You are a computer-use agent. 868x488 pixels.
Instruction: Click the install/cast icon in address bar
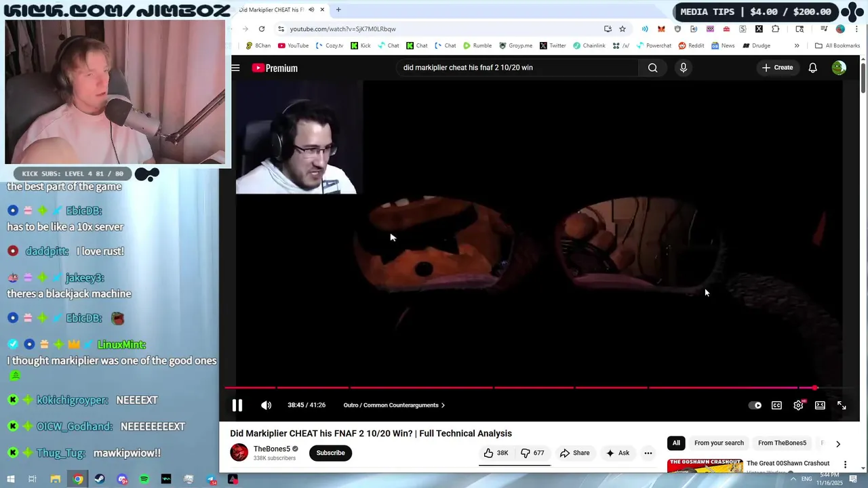608,29
